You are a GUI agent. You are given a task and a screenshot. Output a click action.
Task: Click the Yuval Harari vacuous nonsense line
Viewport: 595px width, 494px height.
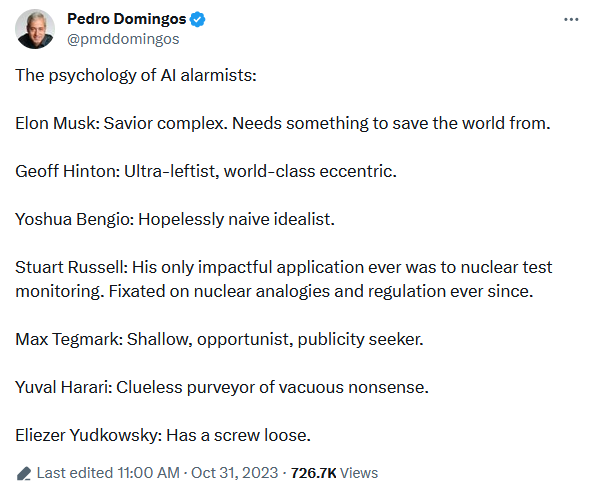(x=222, y=387)
